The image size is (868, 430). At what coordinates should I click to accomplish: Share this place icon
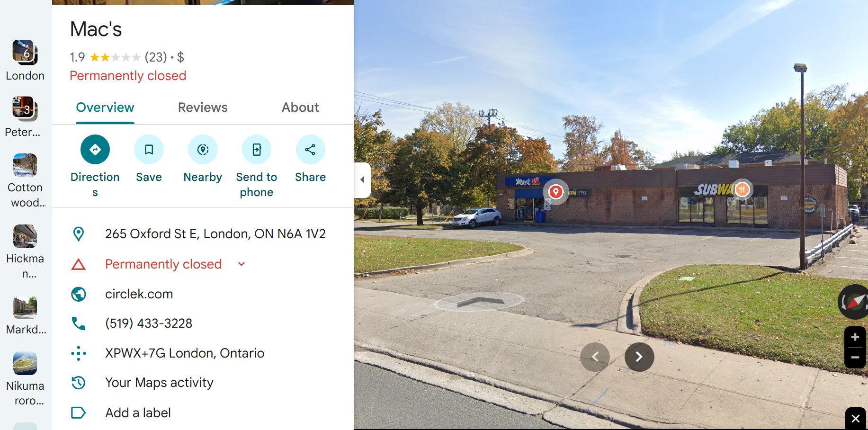(x=310, y=150)
